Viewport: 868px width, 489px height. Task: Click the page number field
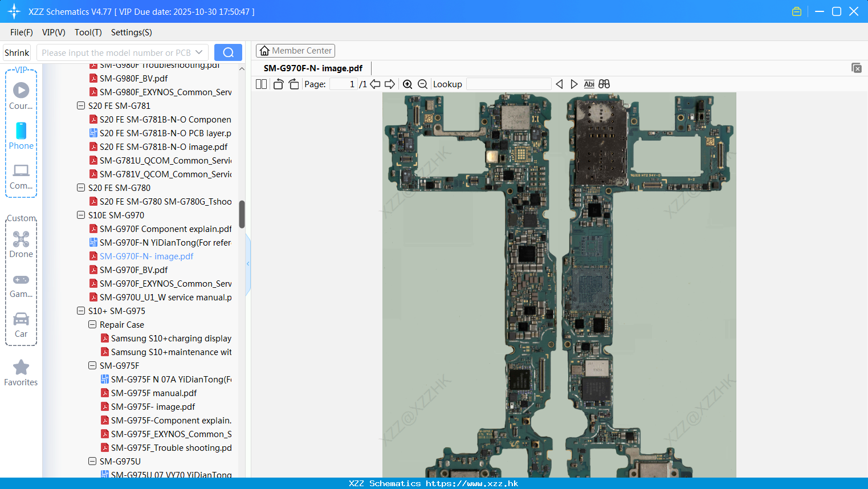pyautogui.click(x=343, y=84)
